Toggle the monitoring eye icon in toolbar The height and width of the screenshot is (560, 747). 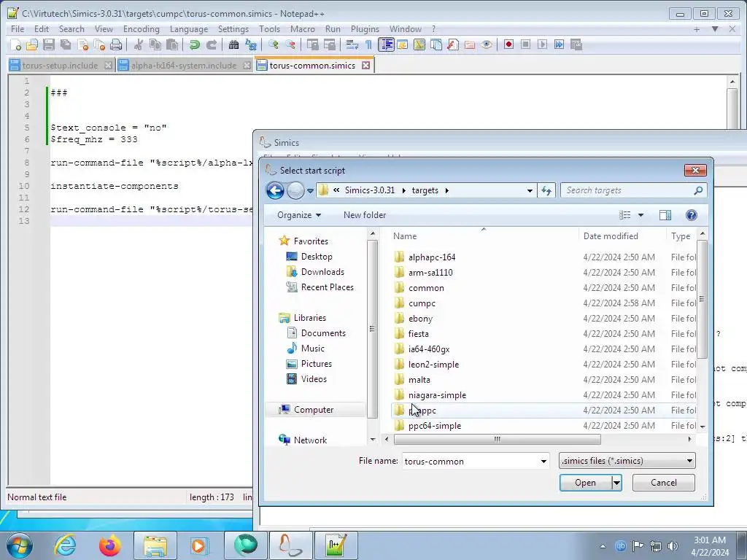point(487,44)
